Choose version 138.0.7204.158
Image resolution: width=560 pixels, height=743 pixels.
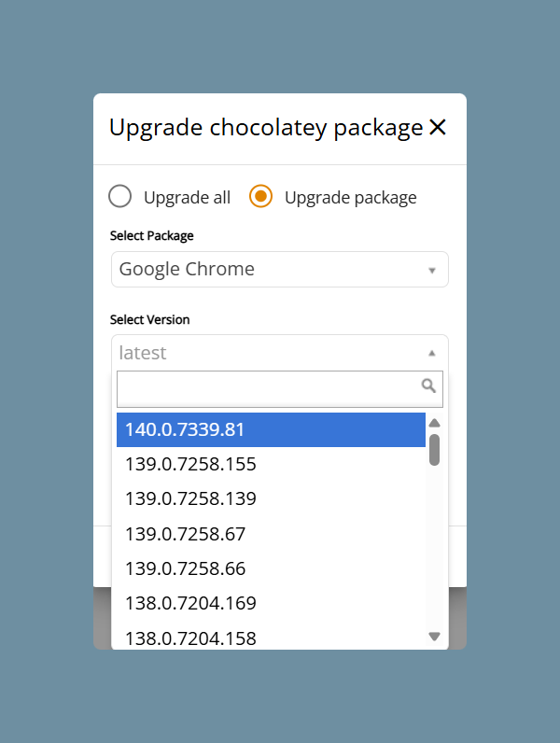coord(271,638)
